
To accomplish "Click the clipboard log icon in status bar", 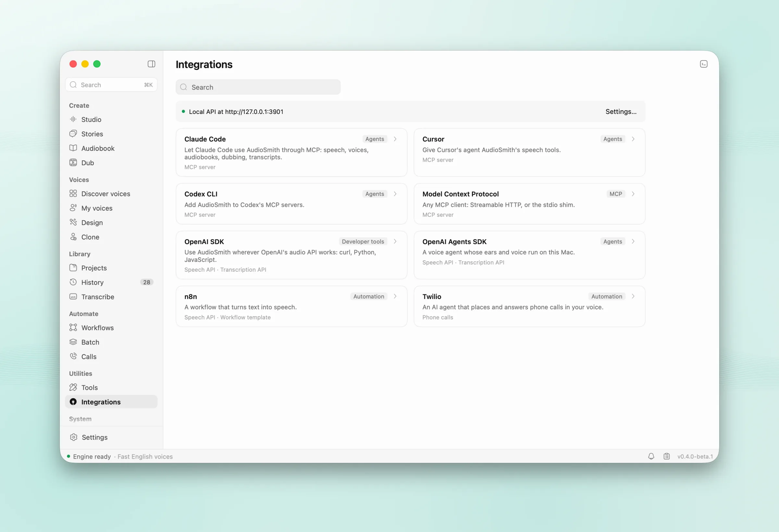I will coord(666,456).
